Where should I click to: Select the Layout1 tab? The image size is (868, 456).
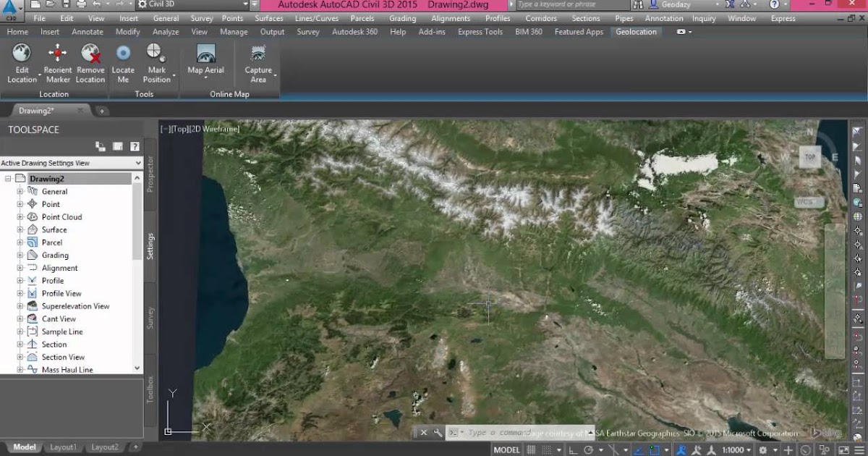tap(63, 447)
